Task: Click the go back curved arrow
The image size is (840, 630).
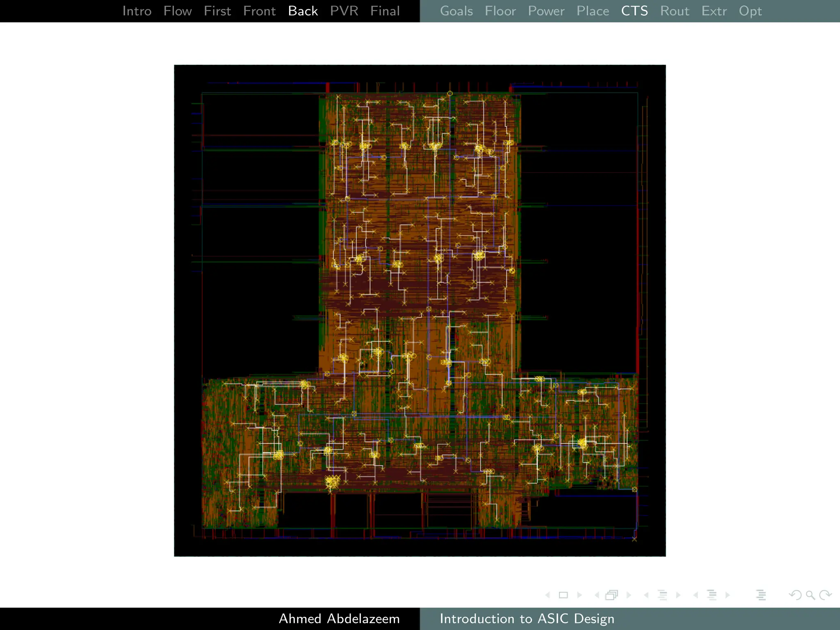Action: click(795, 595)
